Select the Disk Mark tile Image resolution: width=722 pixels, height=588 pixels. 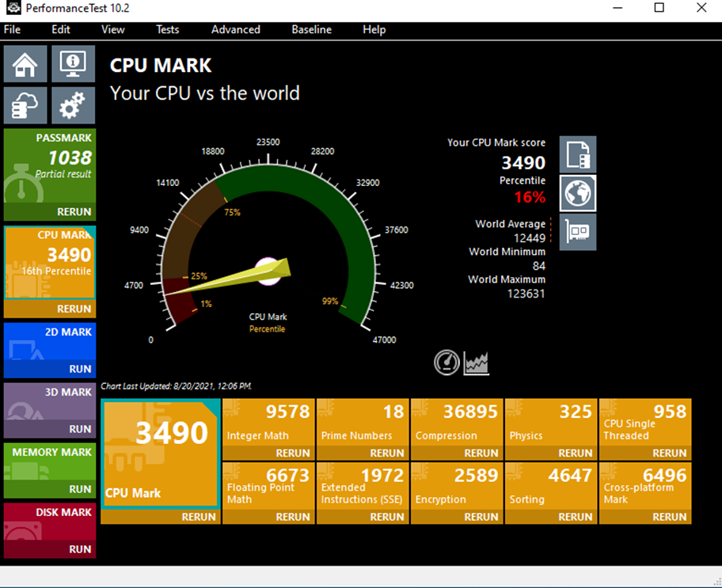click(x=50, y=522)
